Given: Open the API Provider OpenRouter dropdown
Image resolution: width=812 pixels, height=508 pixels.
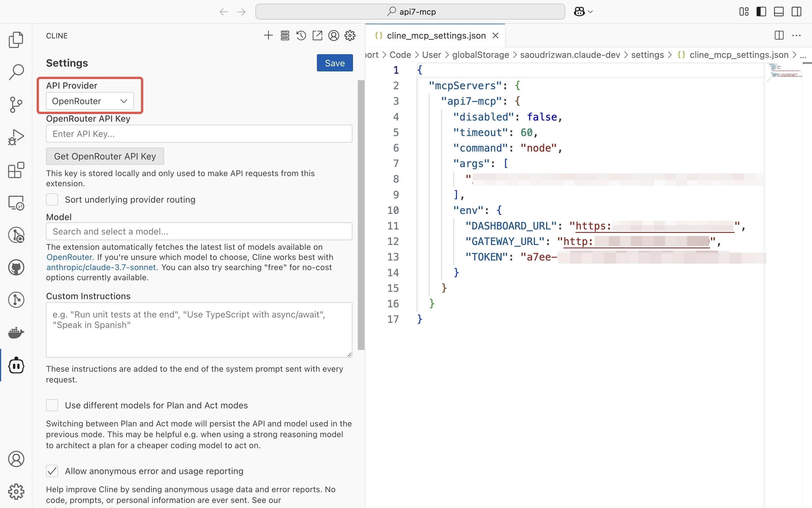Looking at the screenshot, I should 90,101.
